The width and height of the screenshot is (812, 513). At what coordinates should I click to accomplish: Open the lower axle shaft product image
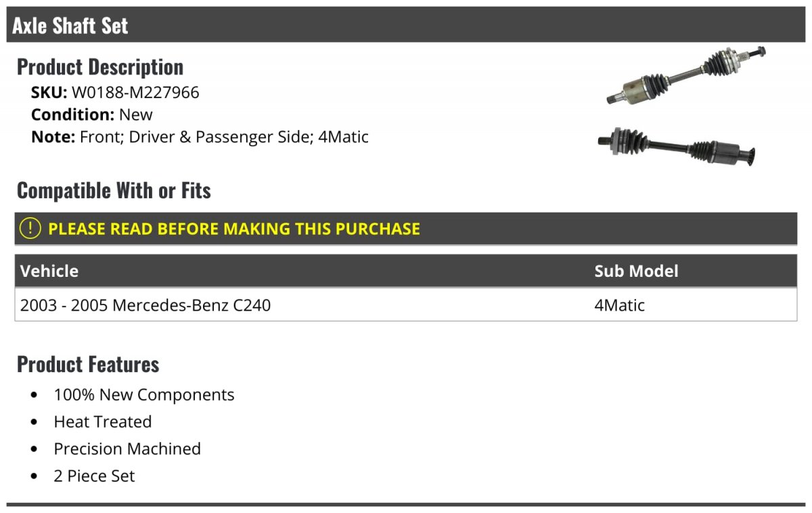pyautogui.click(x=677, y=145)
